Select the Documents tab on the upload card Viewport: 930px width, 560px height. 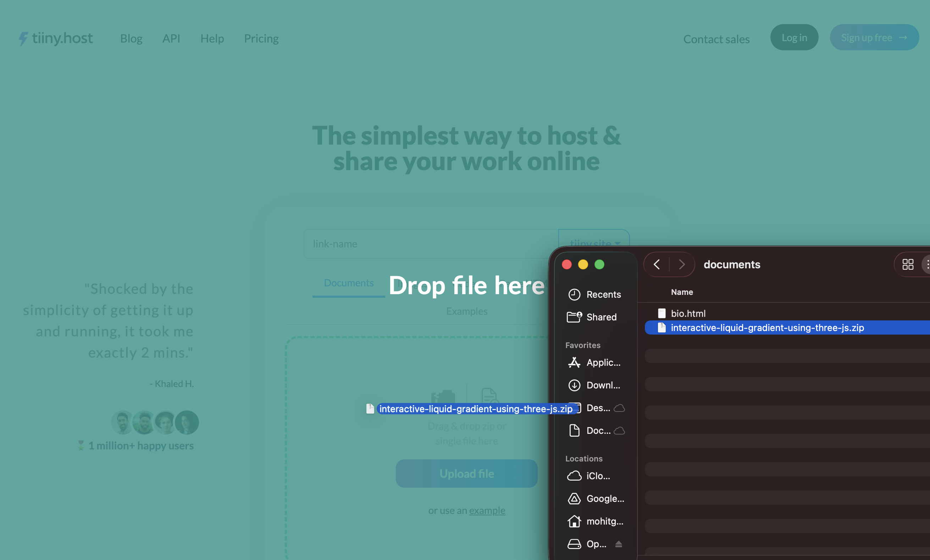348,282
